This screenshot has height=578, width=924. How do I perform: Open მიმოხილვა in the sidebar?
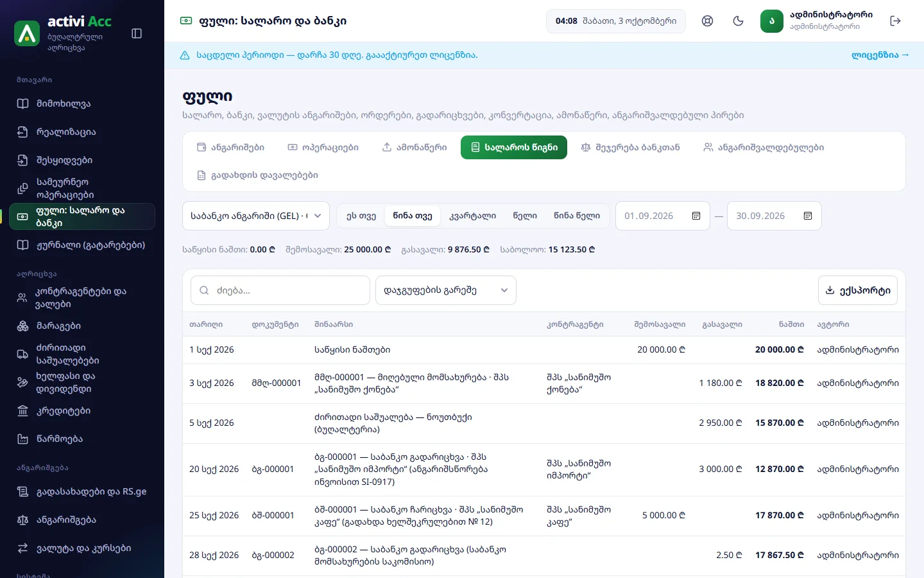point(82,103)
